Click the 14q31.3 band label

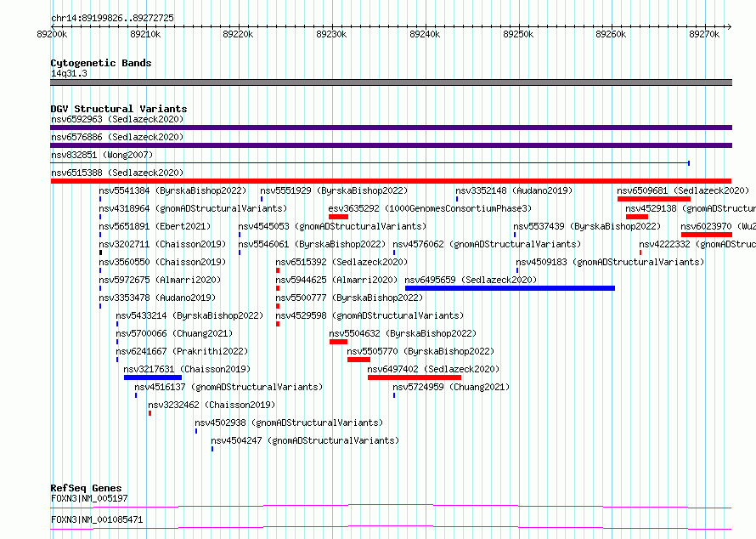point(69,73)
